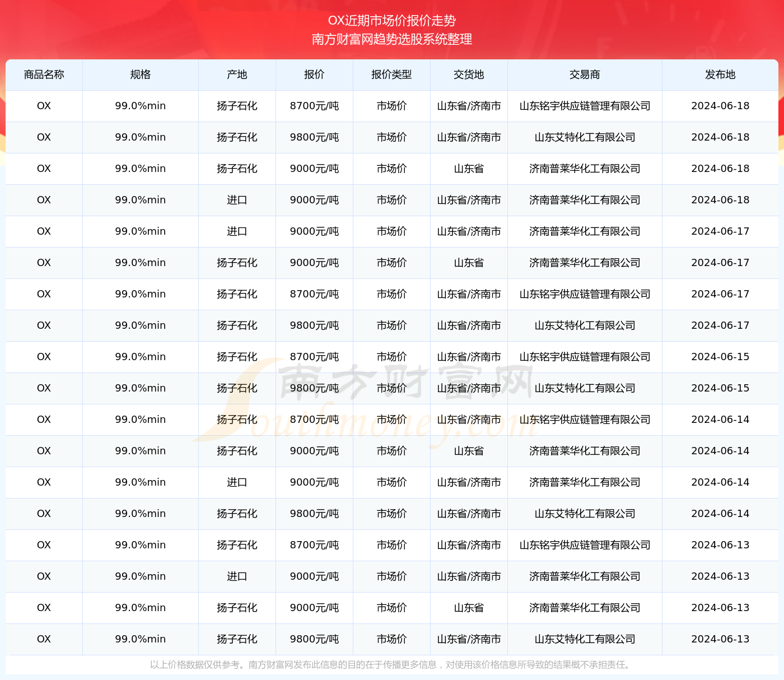
Task: Select the 商品名称 column header
Action: pos(44,74)
